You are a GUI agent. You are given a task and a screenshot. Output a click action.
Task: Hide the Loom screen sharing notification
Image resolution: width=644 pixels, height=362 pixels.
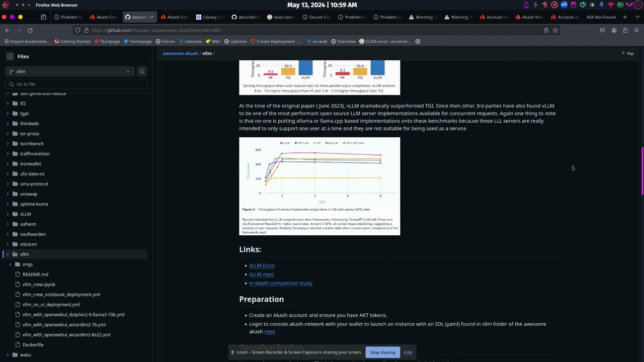click(x=408, y=352)
